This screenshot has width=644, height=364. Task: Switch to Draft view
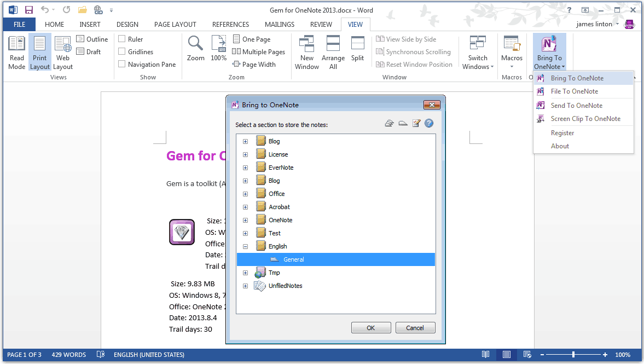point(88,52)
